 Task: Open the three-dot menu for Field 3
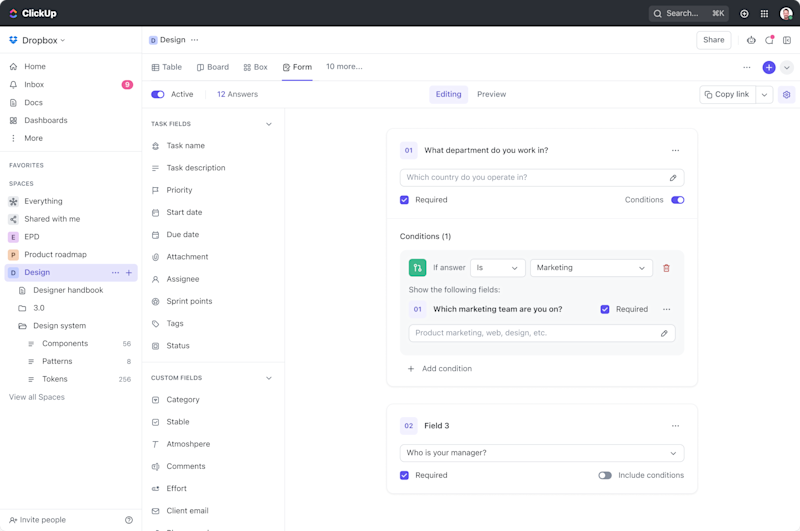pos(675,426)
